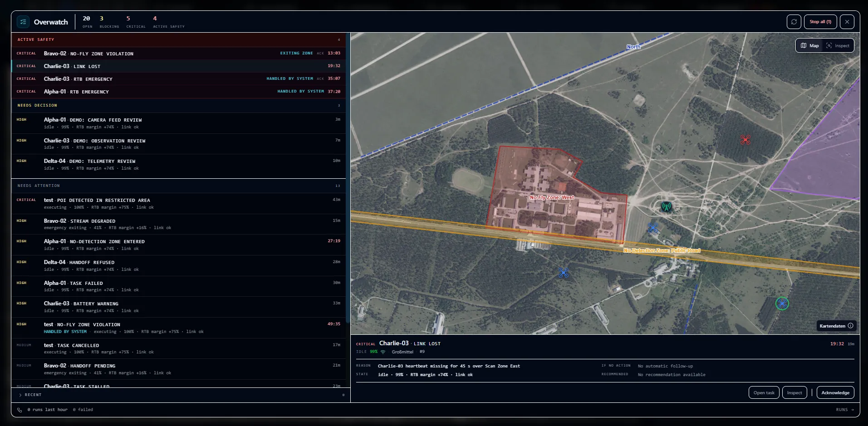Select the green-circled drone marker
868x426 pixels.
(782, 304)
